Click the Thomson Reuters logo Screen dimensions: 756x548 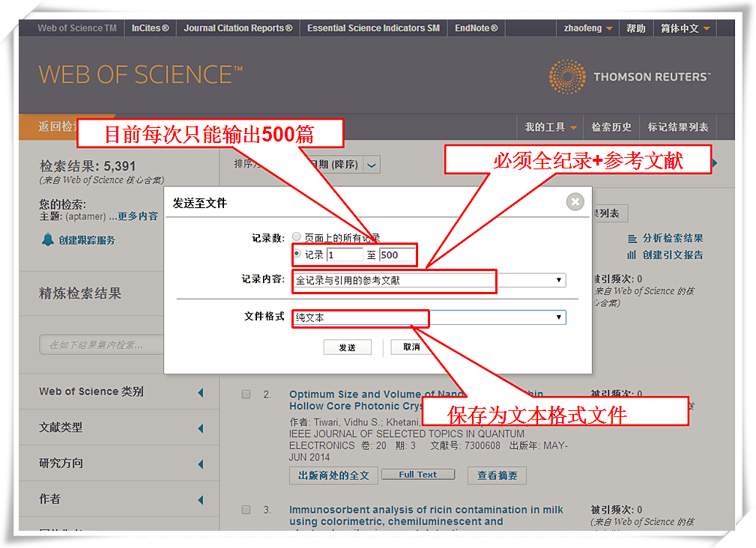coord(629,76)
